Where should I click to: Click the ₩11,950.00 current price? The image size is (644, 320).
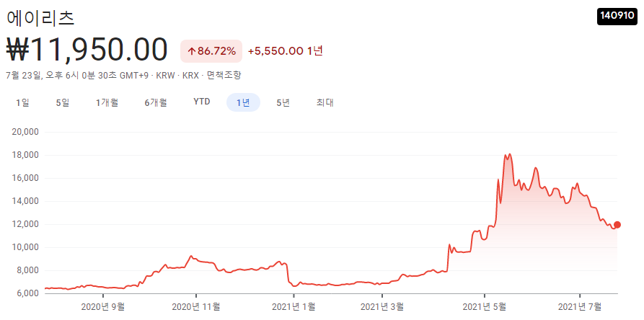click(87, 50)
